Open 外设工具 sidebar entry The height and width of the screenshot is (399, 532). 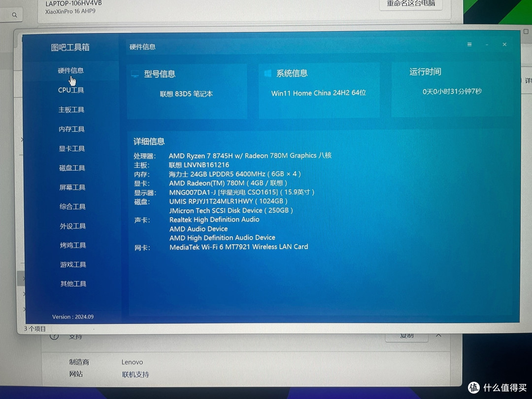pos(73,226)
